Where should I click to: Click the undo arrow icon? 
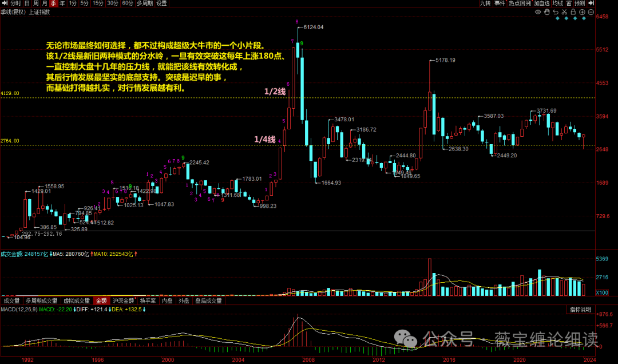[x=556, y=12]
